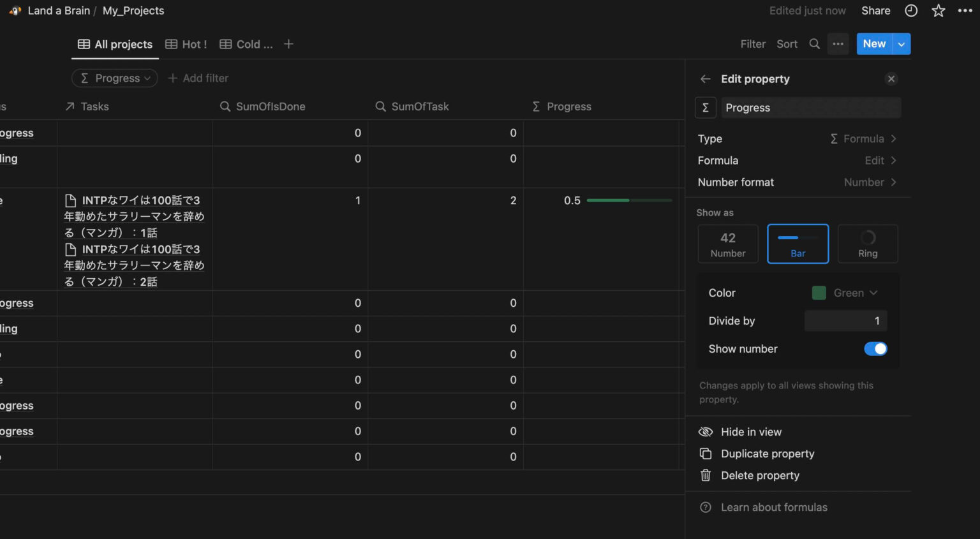Open the view options three-dot menu
The width and height of the screenshot is (980, 539).
(x=838, y=44)
